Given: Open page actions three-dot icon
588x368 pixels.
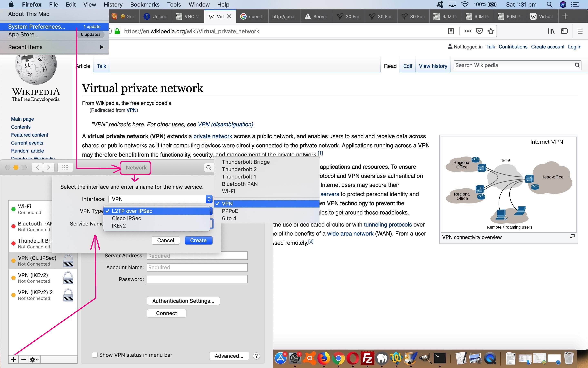Looking at the screenshot, I should pos(468,31).
